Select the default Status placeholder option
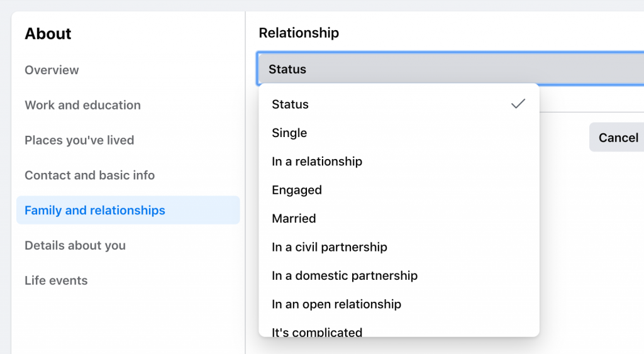 coord(291,104)
